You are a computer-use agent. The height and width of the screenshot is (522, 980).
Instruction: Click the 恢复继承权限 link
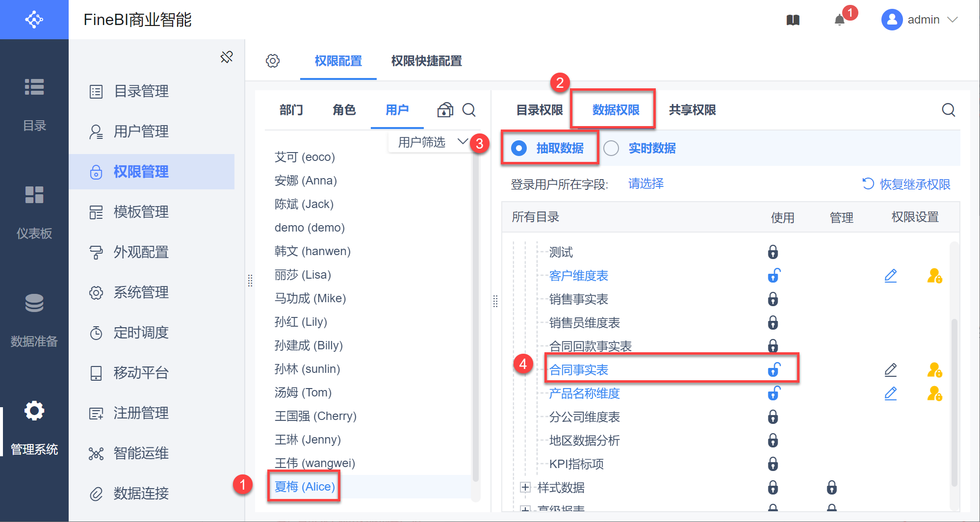coord(906,184)
